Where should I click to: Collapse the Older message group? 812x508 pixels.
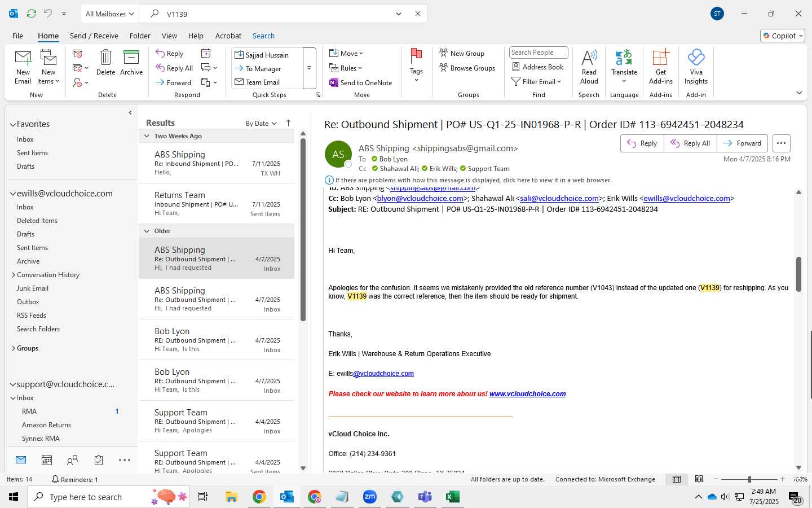pyautogui.click(x=147, y=231)
